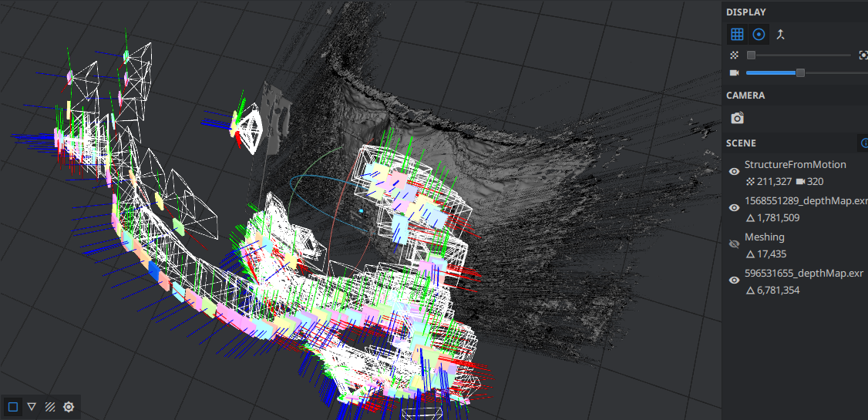The width and height of the screenshot is (868, 420).
Task: Select the spherical harmonics brightness icon
Action: point(68,407)
